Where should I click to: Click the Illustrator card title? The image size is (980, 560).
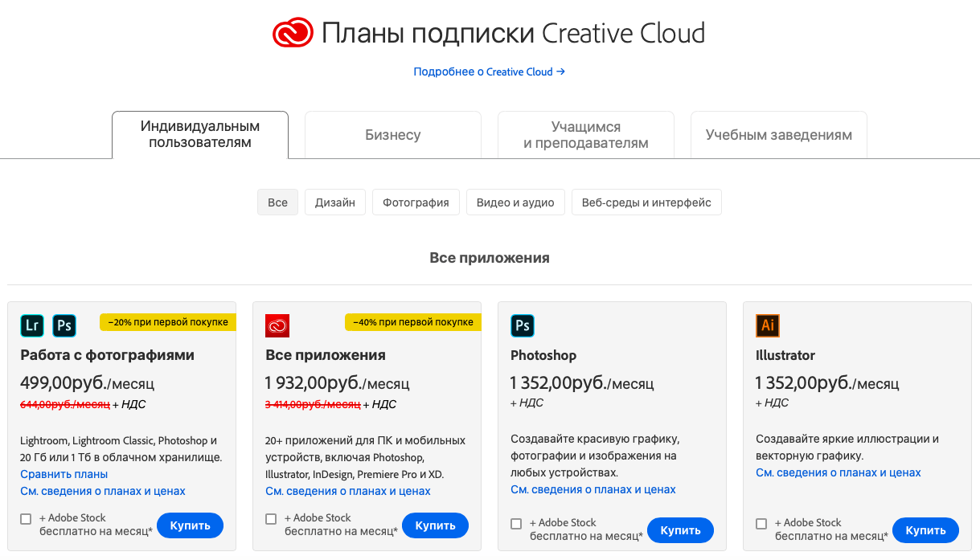coord(785,355)
